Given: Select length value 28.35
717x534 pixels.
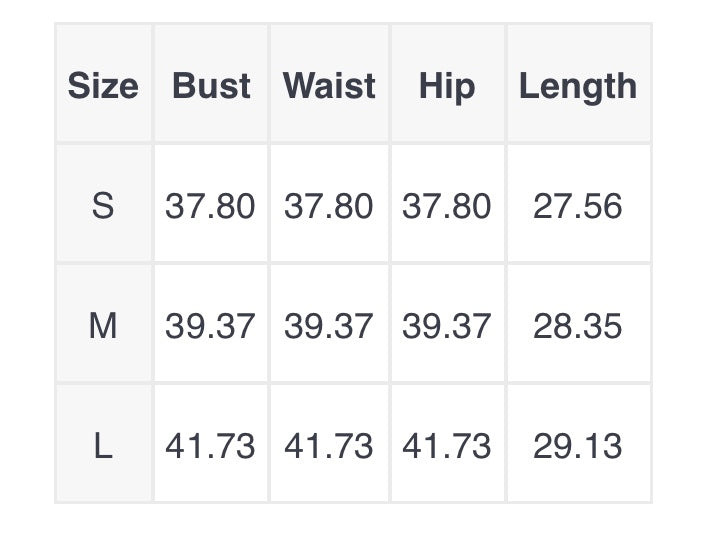Looking at the screenshot, I should (x=578, y=326).
